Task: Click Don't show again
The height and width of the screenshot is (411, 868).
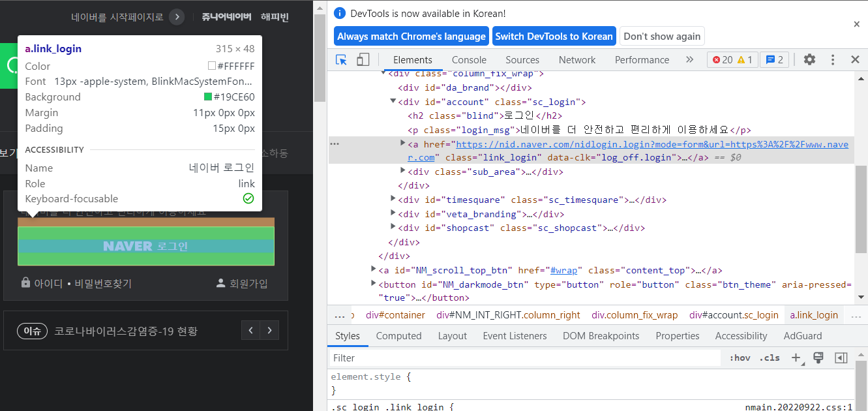Action: pos(662,37)
